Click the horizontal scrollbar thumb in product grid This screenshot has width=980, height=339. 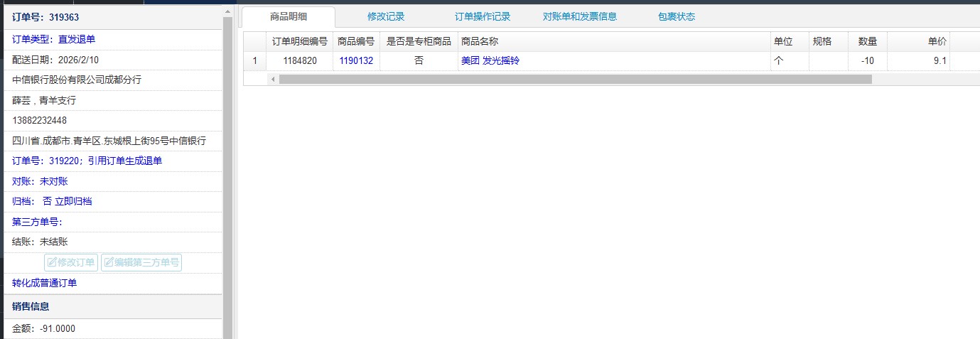click(574, 80)
